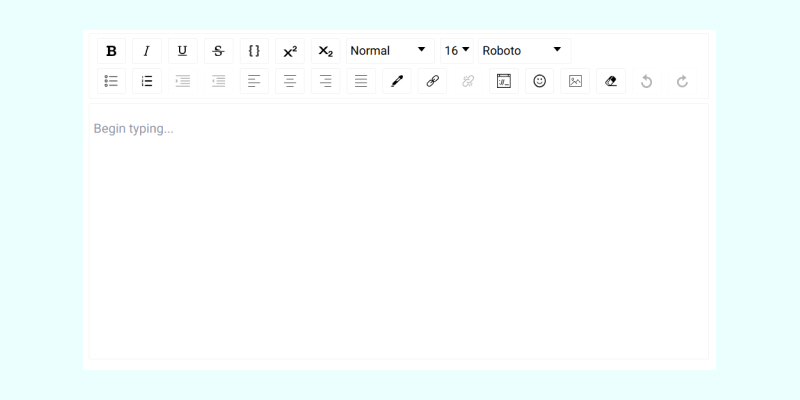
Task: Apply superscript formatting
Action: pyautogui.click(x=290, y=51)
